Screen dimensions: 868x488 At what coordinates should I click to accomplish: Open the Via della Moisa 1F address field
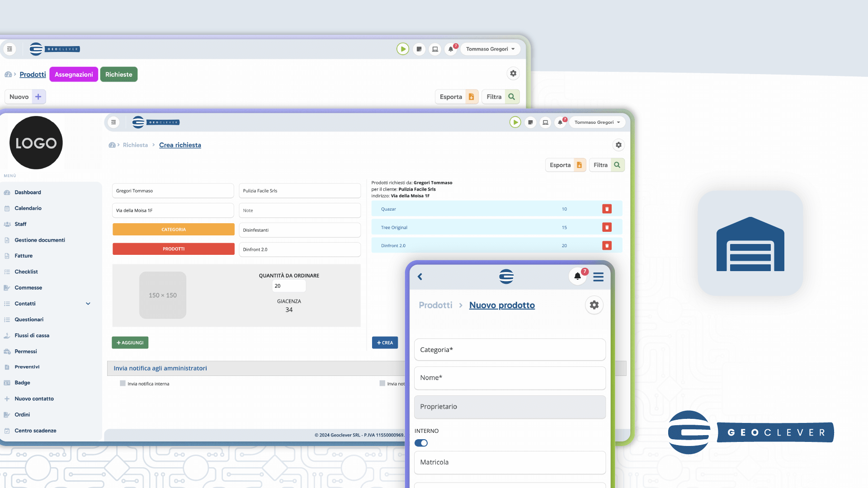point(173,211)
